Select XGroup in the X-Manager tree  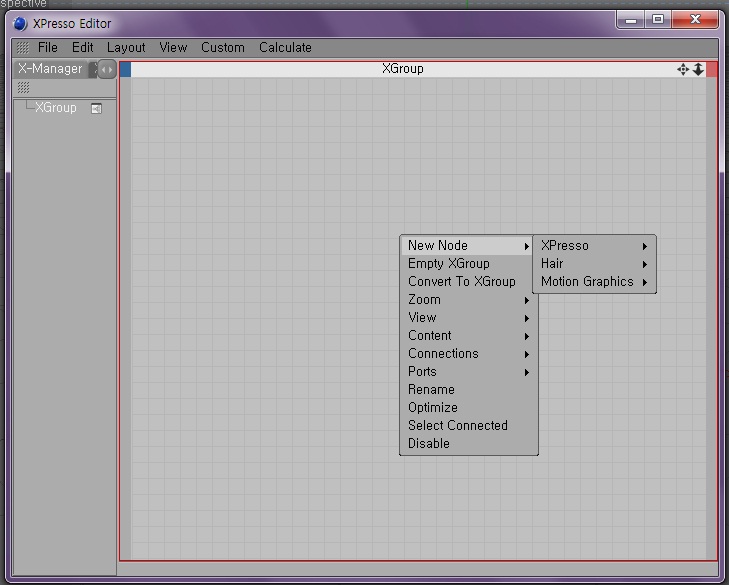tap(56, 108)
